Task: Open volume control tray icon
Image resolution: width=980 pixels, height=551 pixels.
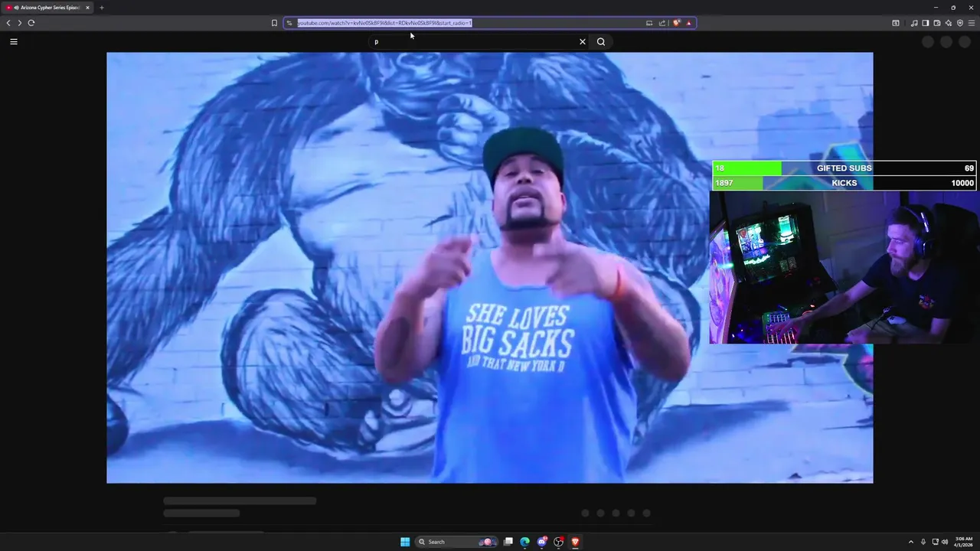Action: pos(944,542)
